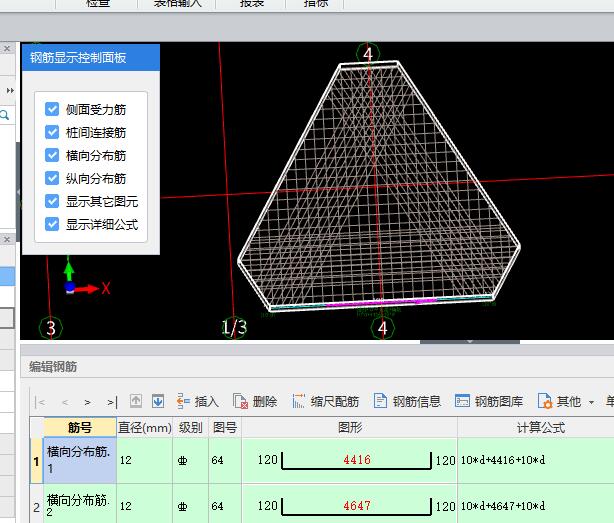Toggle 桩间连接筋 checkbox
The width and height of the screenshot is (614, 523).
click(52, 132)
